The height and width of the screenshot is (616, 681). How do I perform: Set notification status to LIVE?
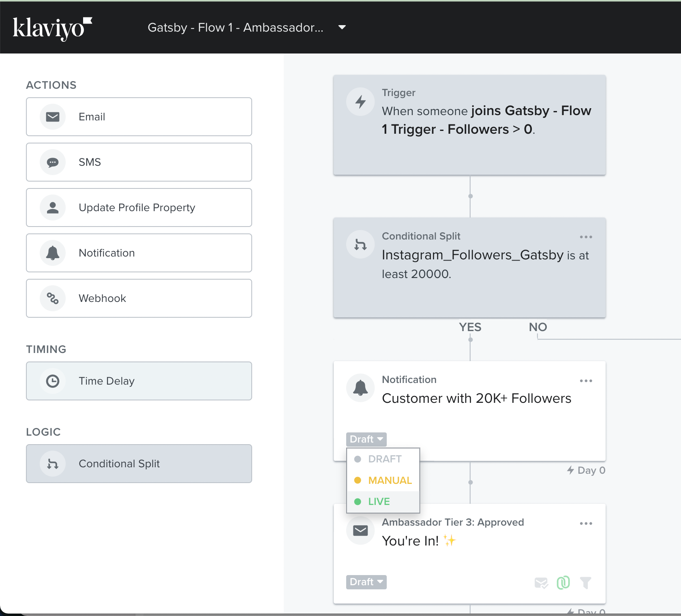click(x=378, y=501)
